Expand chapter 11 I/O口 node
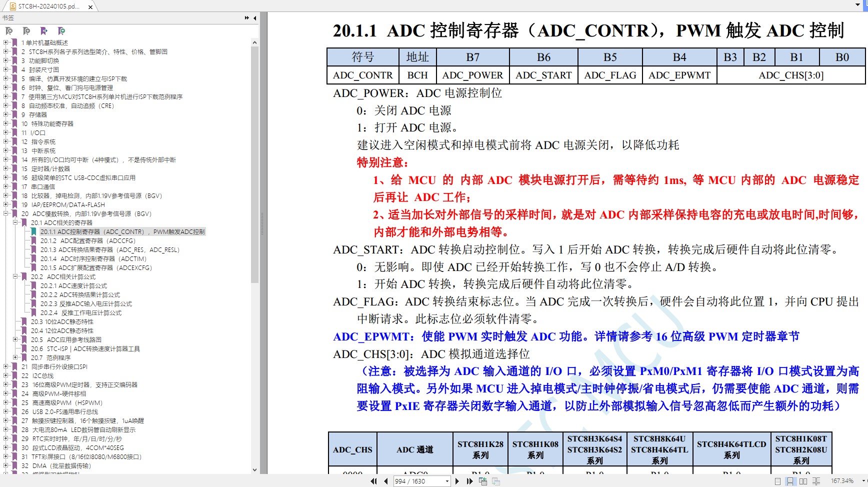The width and height of the screenshot is (868, 487). point(6,132)
